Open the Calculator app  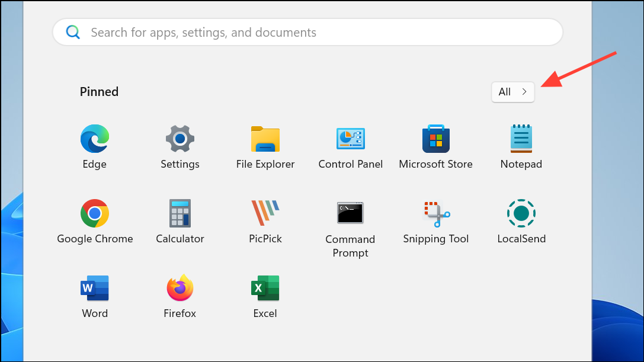pos(180,213)
